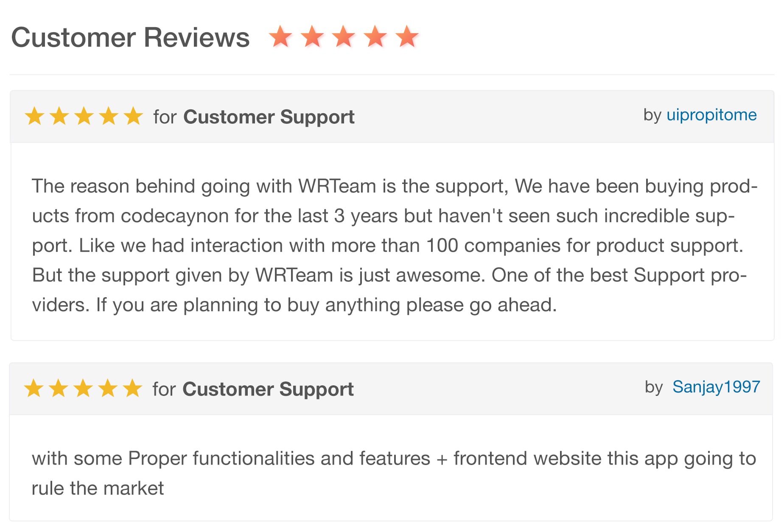The width and height of the screenshot is (784, 532).
Task: Click the Customer Reviews heading
Action: [130, 37]
